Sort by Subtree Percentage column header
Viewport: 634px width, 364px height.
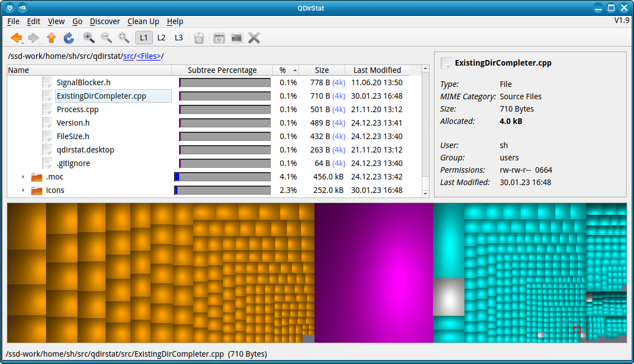(x=222, y=70)
